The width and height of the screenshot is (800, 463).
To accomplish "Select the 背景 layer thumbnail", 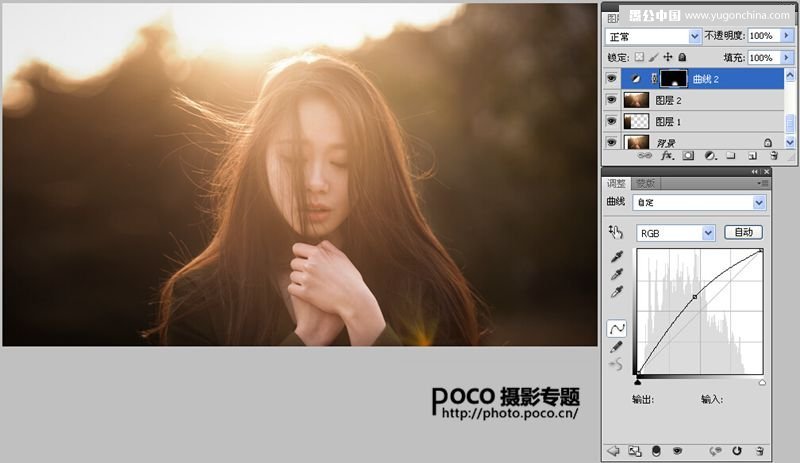I will (636, 142).
